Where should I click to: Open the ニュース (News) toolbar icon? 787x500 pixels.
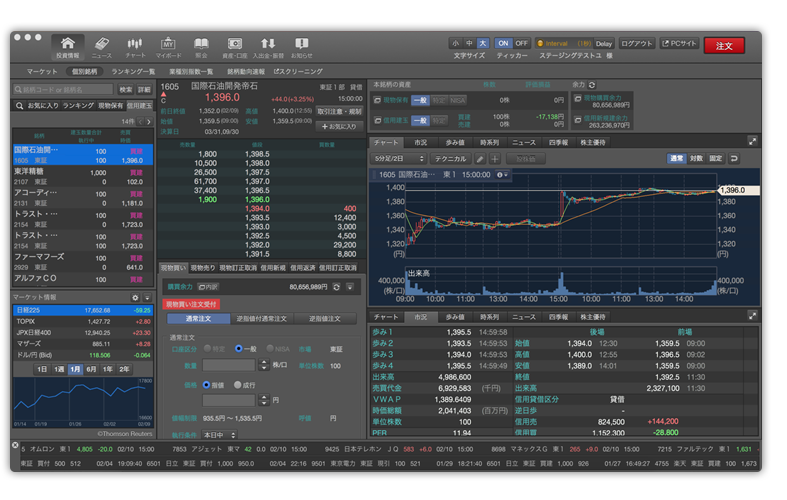101,46
